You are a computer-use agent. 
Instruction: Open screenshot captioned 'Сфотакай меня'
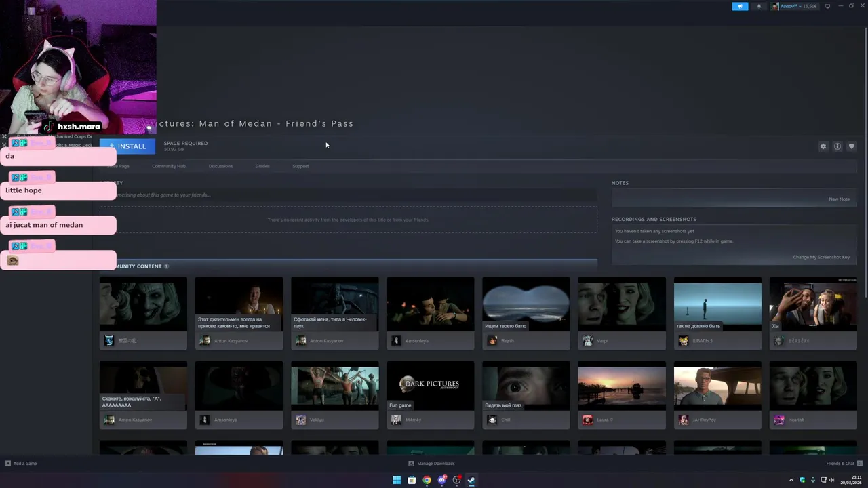click(x=334, y=304)
